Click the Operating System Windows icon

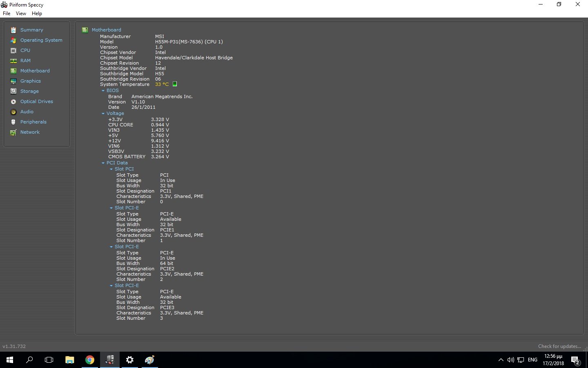[x=13, y=40]
